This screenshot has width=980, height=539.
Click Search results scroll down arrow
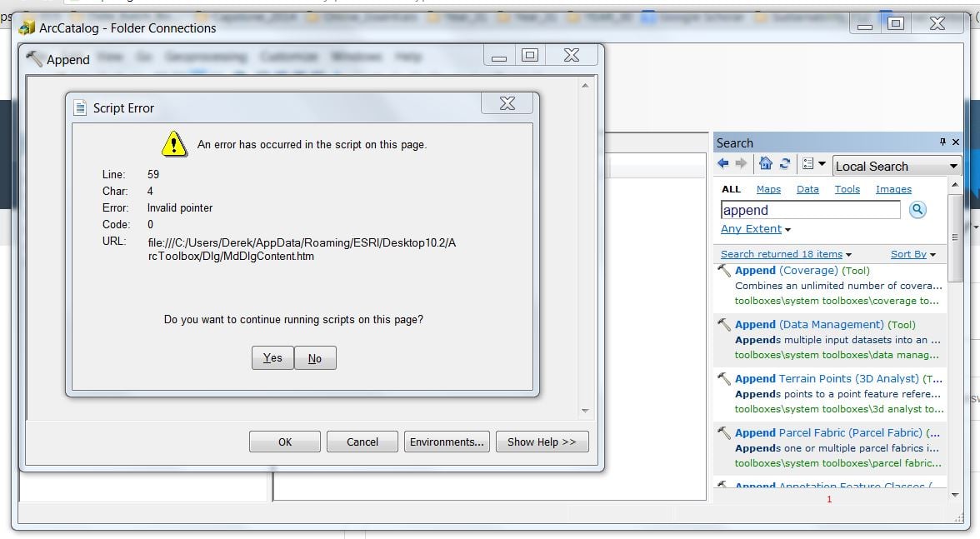954,496
